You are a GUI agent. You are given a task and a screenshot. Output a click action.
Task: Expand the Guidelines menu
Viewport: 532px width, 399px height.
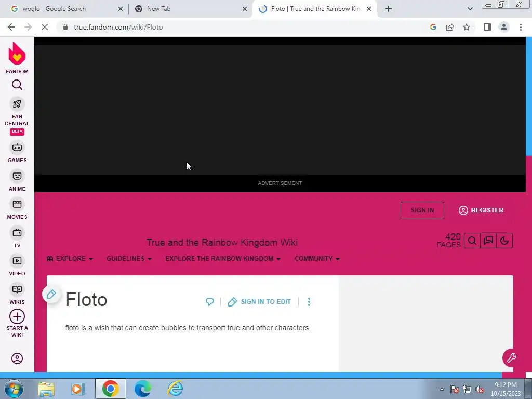tap(129, 259)
